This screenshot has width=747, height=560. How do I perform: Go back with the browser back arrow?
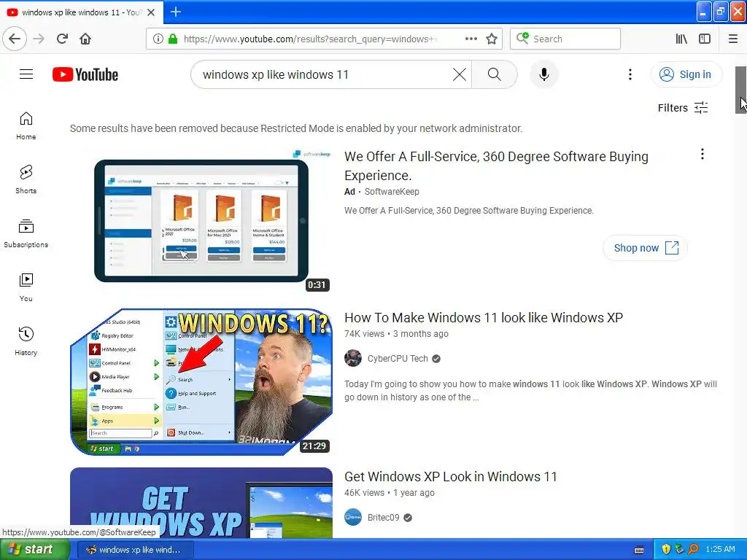[x=15, y=39]
